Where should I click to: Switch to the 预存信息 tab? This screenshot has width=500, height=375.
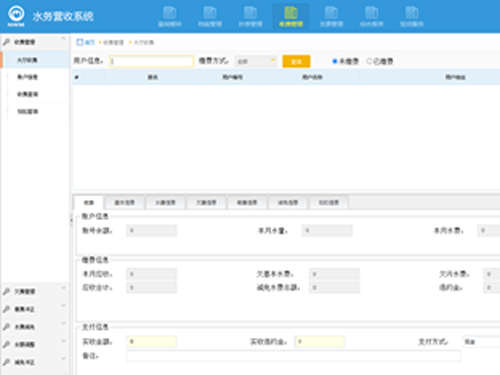point(329,202)
